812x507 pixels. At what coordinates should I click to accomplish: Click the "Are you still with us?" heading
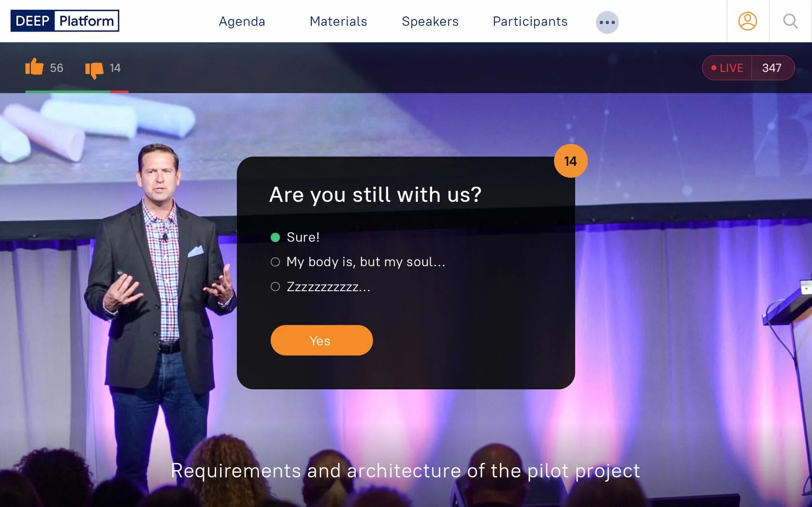(x=376, y=194)
